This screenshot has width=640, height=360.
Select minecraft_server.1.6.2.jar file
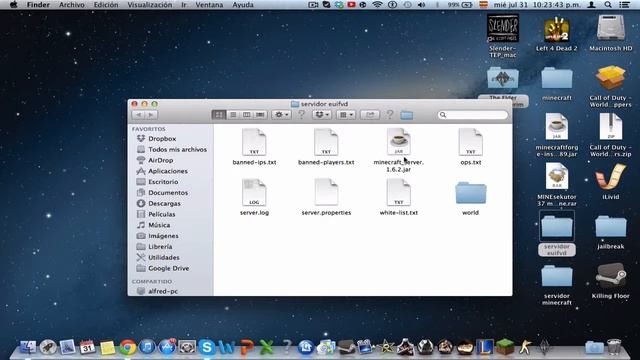(398, 150)
